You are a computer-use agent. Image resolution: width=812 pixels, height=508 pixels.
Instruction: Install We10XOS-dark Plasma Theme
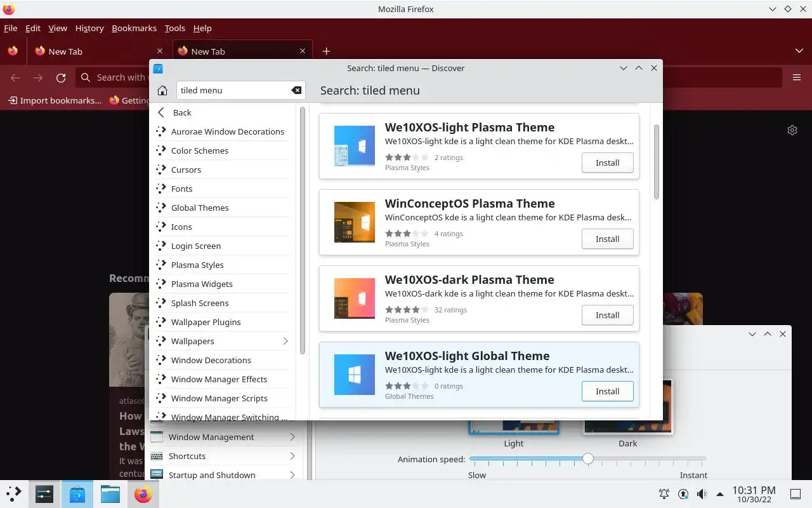pos(607,315)
